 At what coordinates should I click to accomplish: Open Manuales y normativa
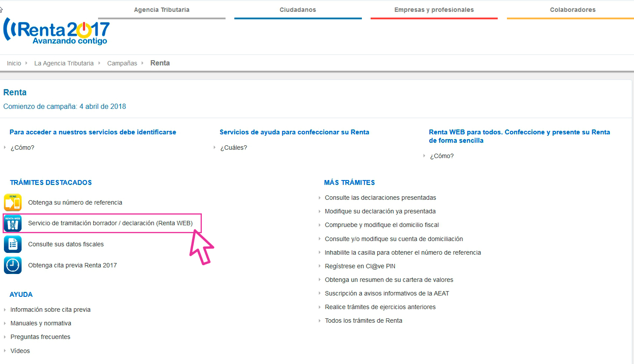coord(41,323)
